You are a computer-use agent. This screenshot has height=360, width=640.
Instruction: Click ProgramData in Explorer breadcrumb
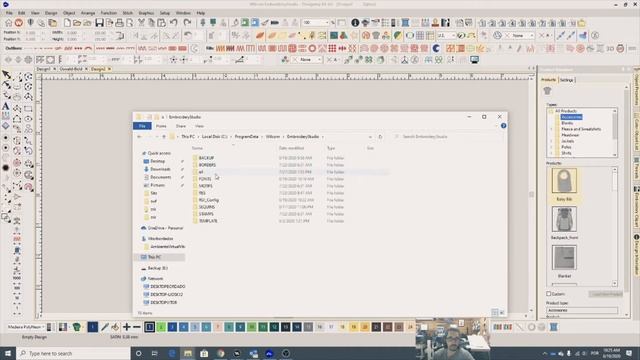247,137
